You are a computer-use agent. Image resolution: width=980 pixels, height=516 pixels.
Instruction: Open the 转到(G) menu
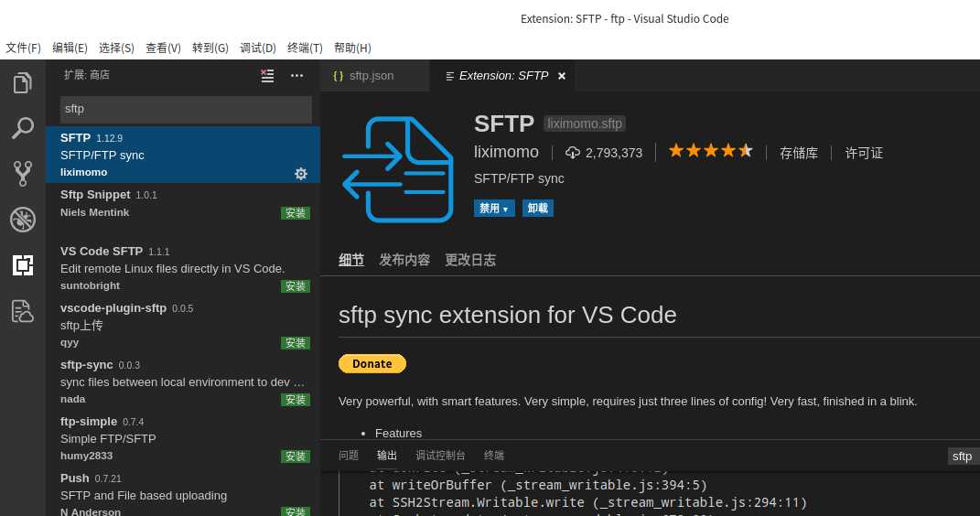tap(210, 48)
